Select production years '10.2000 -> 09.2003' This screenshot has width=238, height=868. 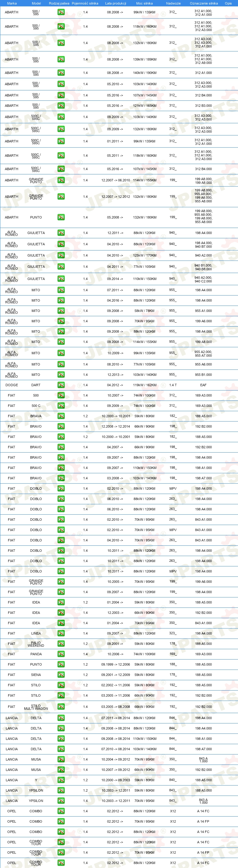coord(116,780)
